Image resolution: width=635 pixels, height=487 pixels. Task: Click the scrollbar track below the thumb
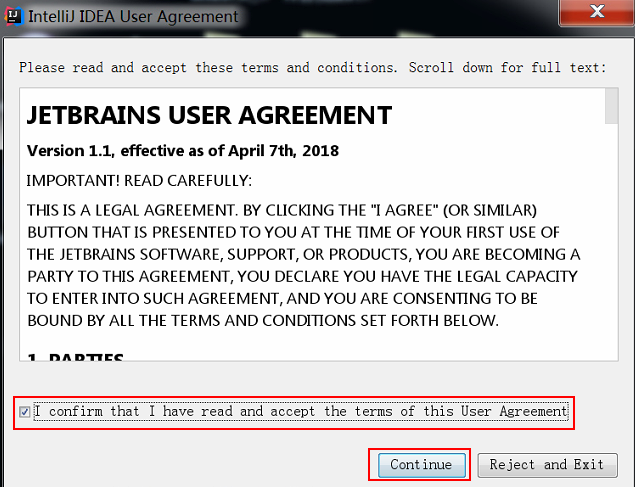[612, 241]
